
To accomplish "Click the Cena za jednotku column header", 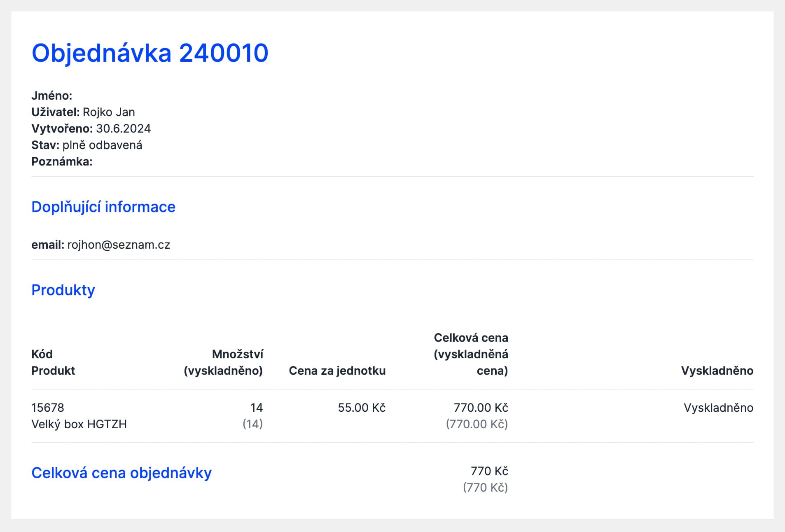I will 337,371.
